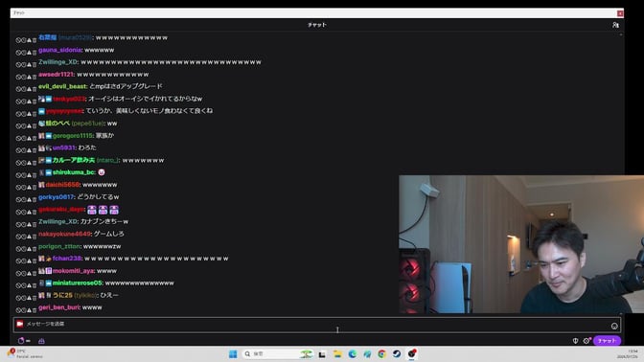Open user card for daichi5656
The image size is (644, 362).
click(x=62, y=185)
